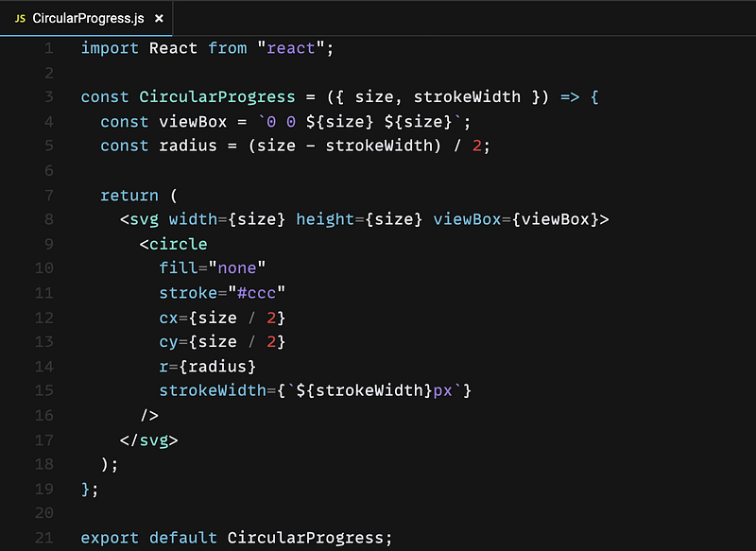
Task: Click the closing "</svg>" tag
Action: [149, 440]
